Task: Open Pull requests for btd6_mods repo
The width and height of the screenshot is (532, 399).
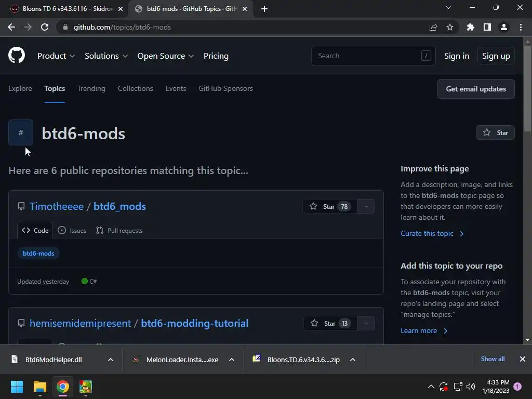Action: click(x=119, y=230)
